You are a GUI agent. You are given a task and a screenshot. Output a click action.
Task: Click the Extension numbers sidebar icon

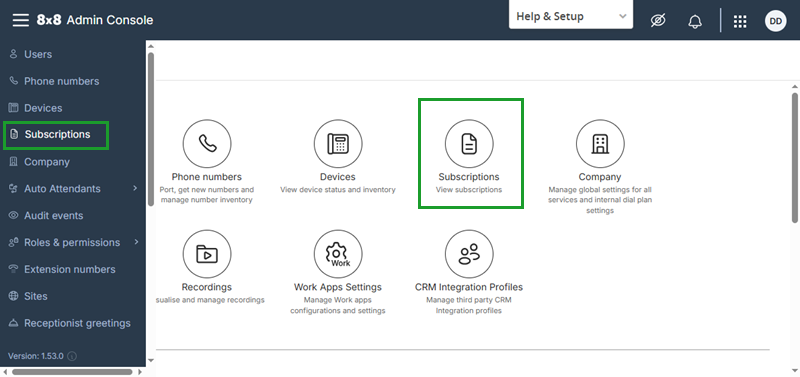(x=14, y=269)
